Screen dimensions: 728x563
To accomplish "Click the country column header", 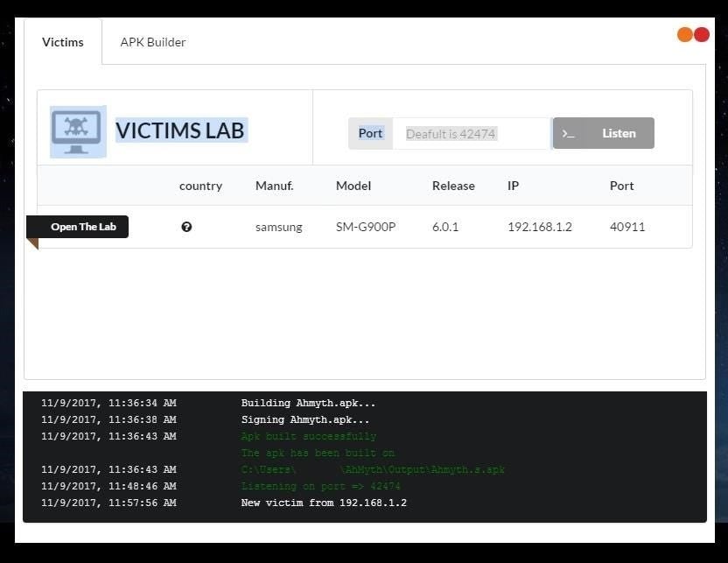I will (200, 186).
